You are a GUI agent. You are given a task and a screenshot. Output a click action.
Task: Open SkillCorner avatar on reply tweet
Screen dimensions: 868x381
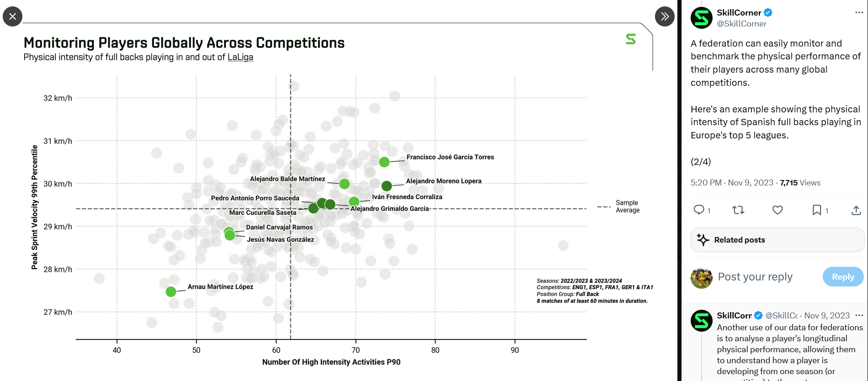pos(702,321)
